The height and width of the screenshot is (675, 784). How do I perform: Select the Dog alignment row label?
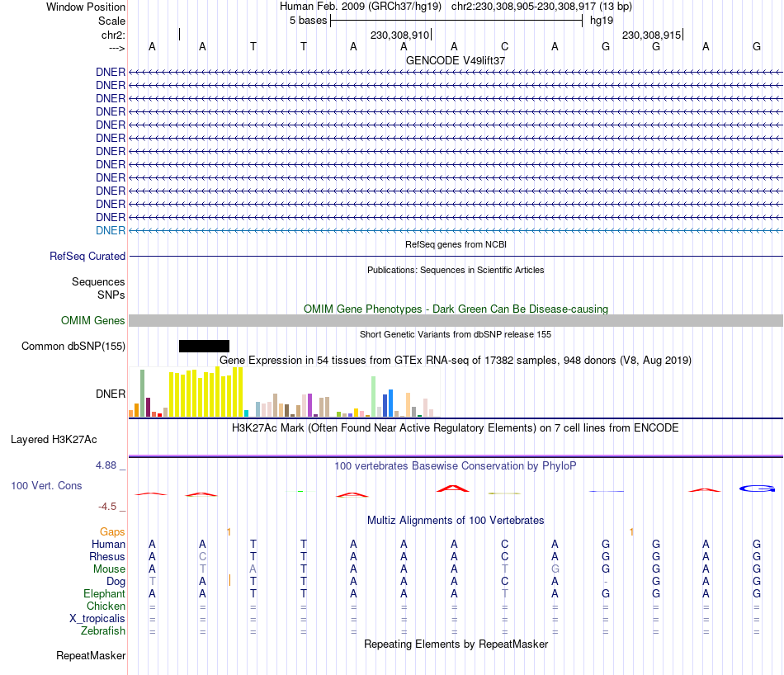(x=116, y=582)
